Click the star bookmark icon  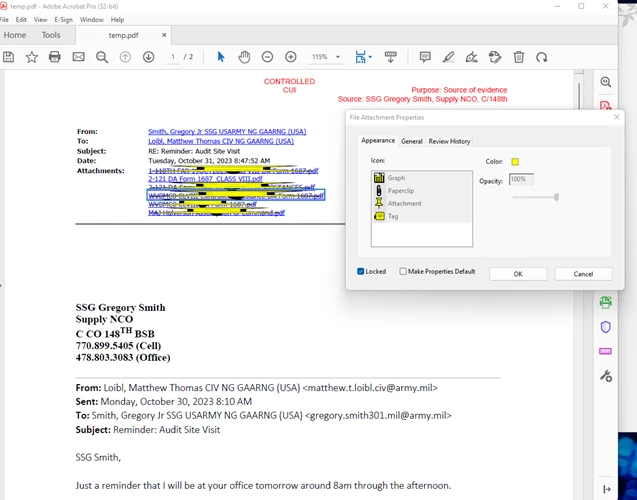[x=32, y=57]
